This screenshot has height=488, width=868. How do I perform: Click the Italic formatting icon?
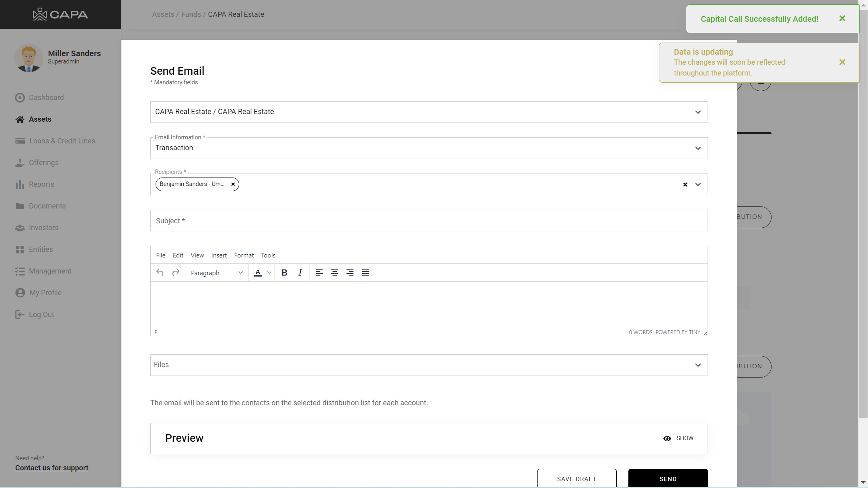coord(300,273)
